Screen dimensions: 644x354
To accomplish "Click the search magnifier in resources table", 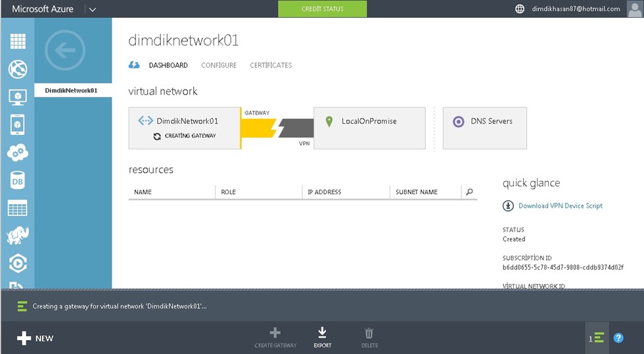I will pos(469,191).
